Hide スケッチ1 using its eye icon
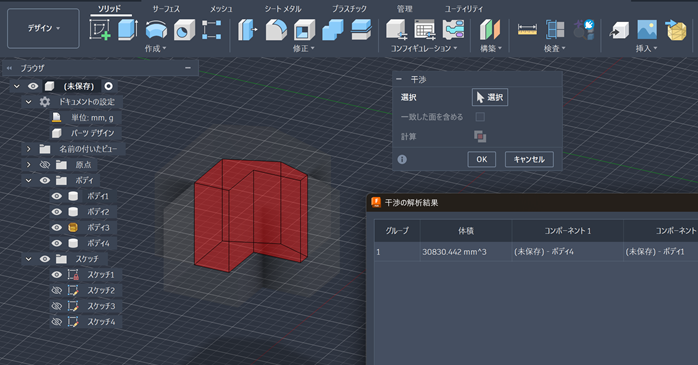The width and height of the screenshot is (698, 365). point(57,275)
